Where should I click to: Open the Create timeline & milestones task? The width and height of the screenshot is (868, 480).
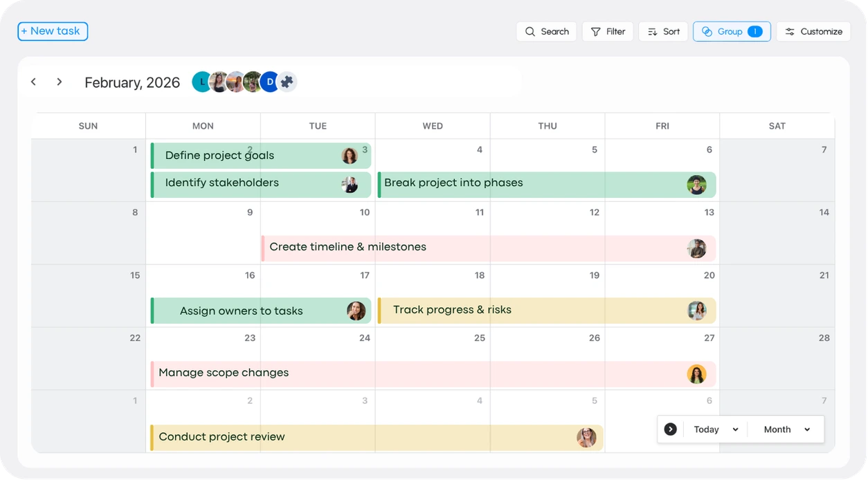(x=348, y=247)
